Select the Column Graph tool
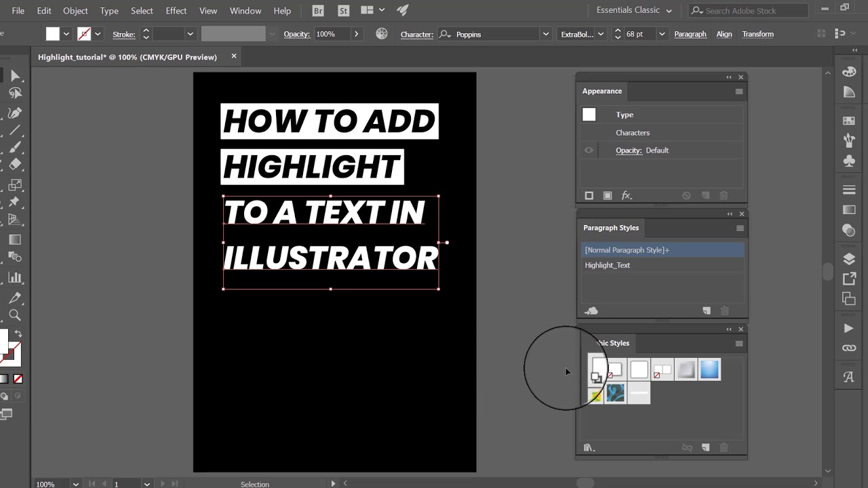This screenshot has height=488, width=868. pyautogui.click(x=15, y=278)
